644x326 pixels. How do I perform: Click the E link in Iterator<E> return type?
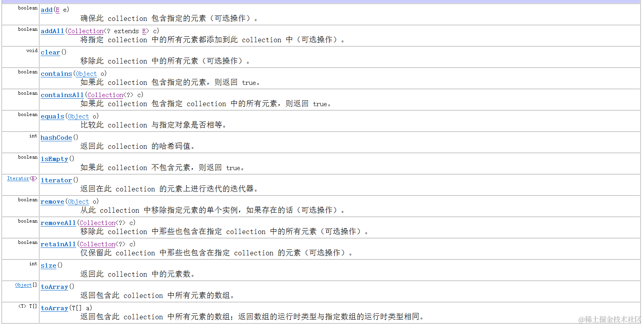tap(34, 178)
